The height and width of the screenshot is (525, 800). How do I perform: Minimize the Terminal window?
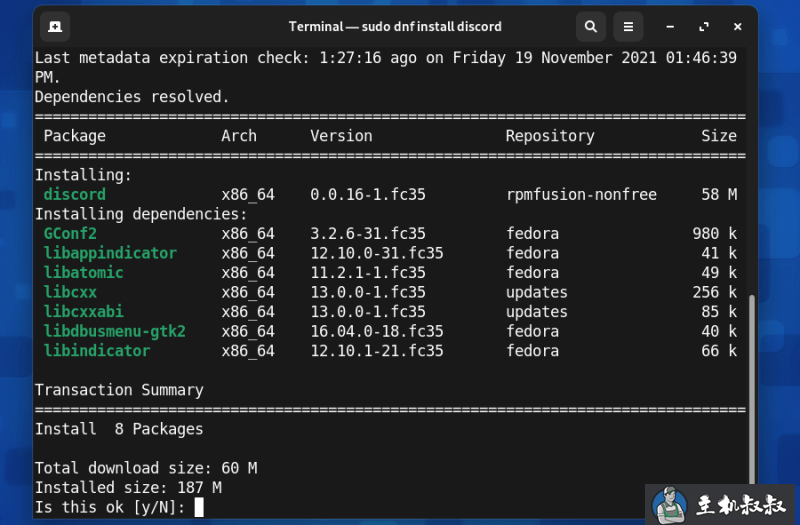[670, 27]
